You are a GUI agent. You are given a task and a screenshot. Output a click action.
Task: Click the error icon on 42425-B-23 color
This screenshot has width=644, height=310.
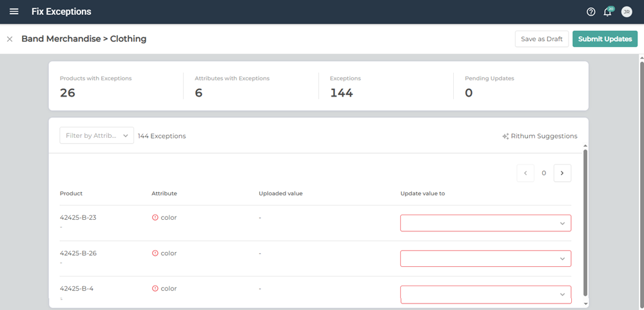pos(155,218)
